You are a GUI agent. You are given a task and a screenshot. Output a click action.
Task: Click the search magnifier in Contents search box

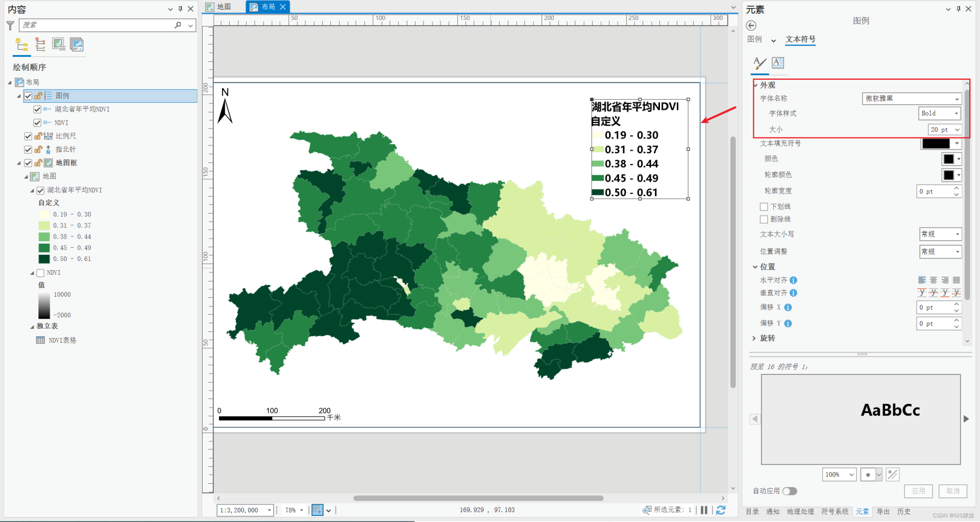(178, 25)
